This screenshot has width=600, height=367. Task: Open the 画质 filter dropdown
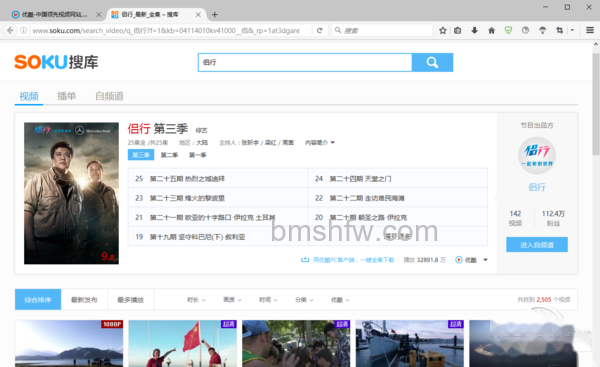(x=232, y=300)
